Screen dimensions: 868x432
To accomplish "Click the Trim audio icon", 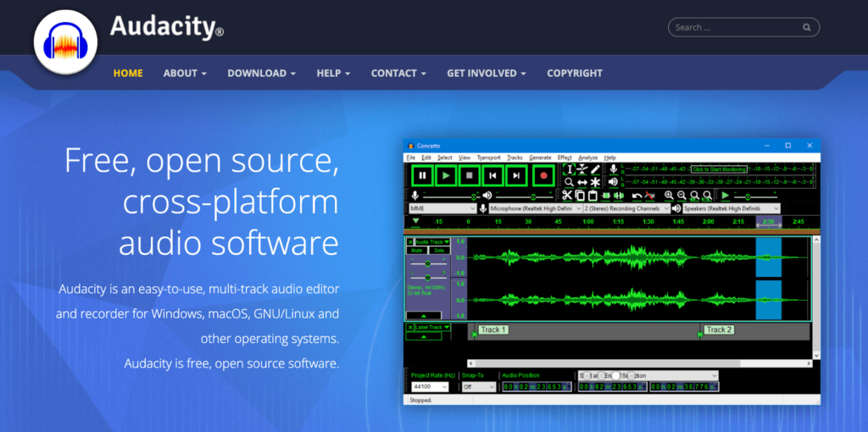I will coord(605,196).
